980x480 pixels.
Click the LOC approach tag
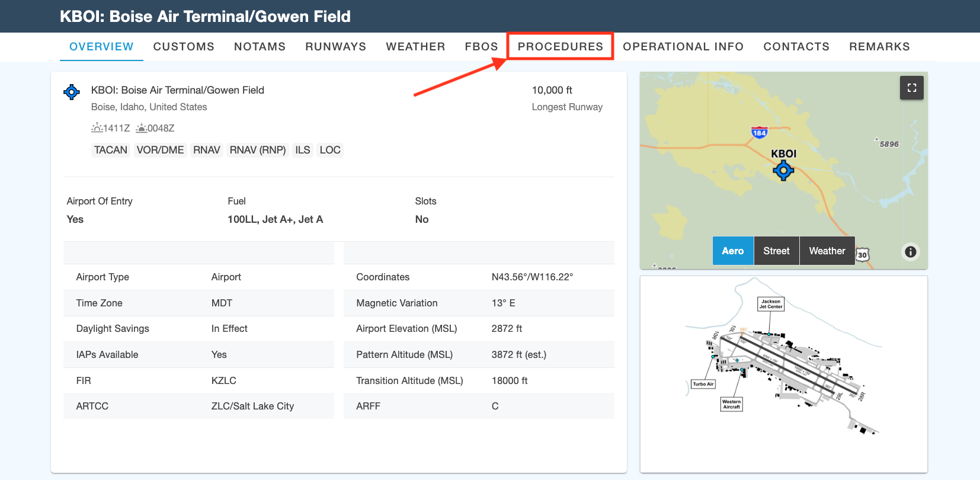(x=330, y=150)
